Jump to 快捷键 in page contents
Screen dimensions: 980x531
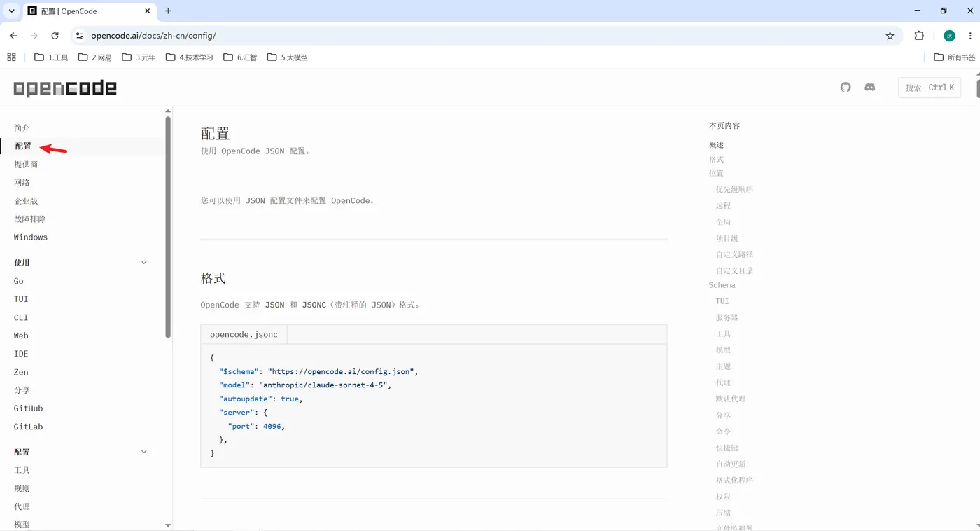point(727,448)
